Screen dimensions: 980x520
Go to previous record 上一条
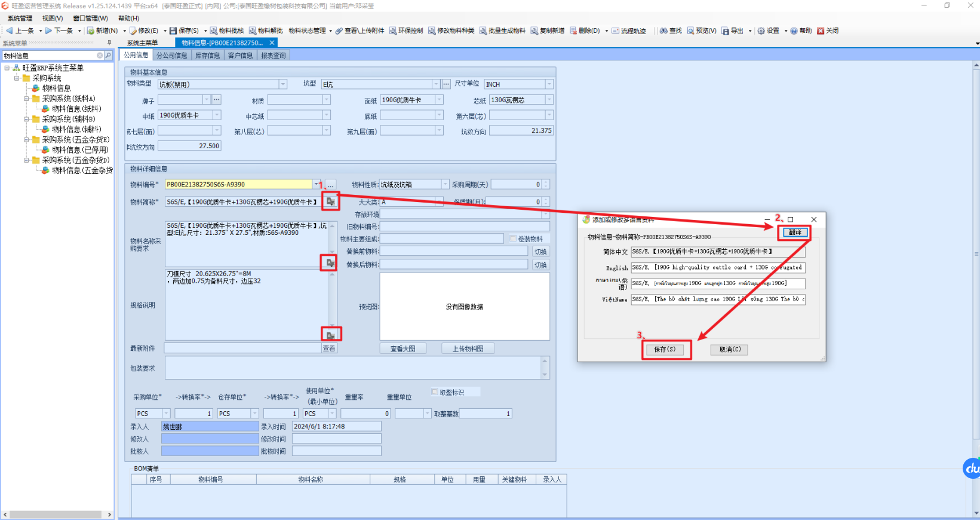20,30
